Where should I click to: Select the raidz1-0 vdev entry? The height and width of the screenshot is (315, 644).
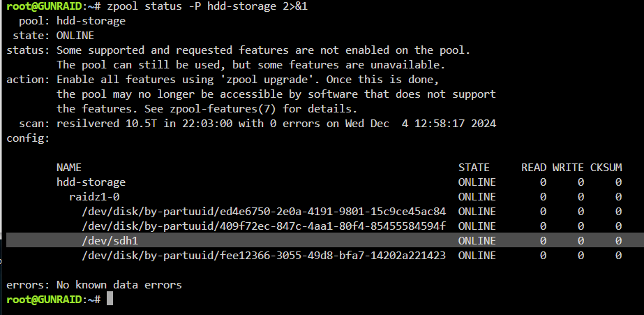point(94,196)
